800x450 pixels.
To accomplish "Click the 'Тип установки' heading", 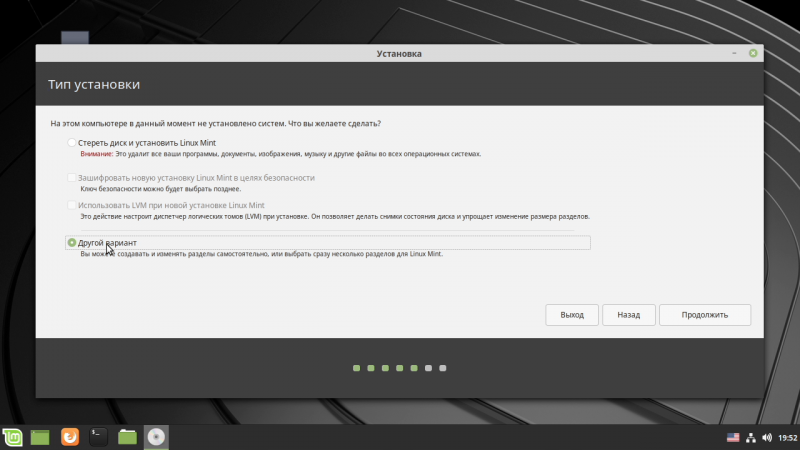I will tap(94, 84).
